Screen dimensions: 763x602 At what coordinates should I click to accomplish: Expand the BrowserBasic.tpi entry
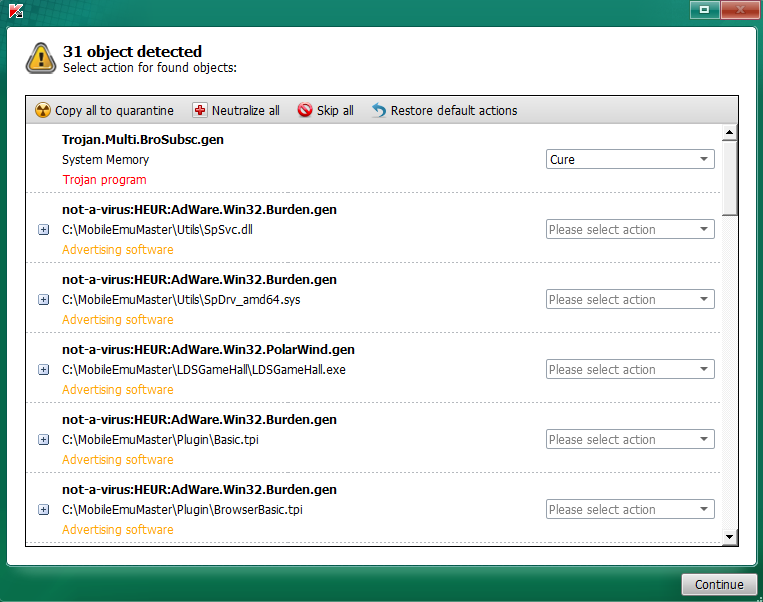(x=44, y=510)
